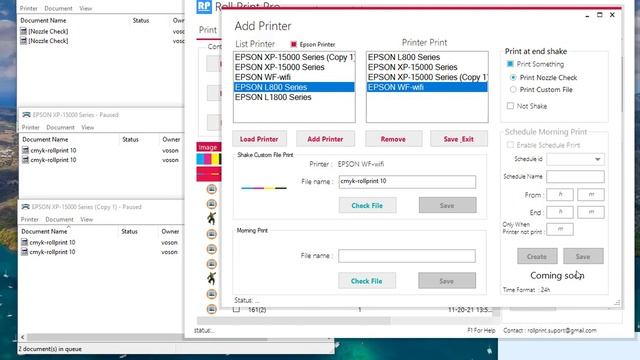This screenshot has height=360, width=640.
Task: Click the End hour field
Action: [560, 212]
